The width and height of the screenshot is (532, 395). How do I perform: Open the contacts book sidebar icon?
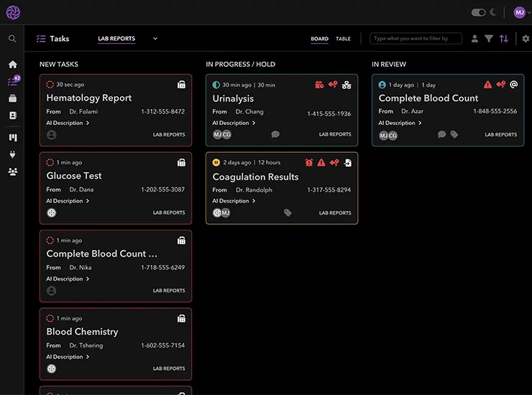point(13,116)
